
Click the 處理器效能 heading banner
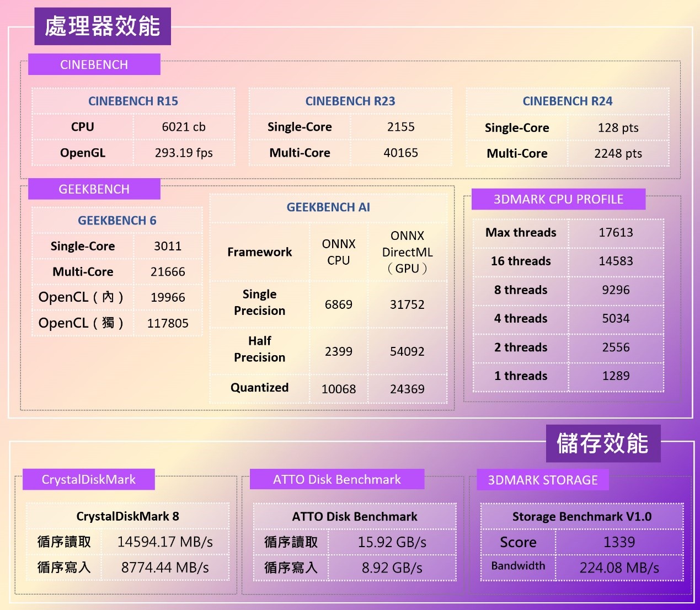point(103,26)
